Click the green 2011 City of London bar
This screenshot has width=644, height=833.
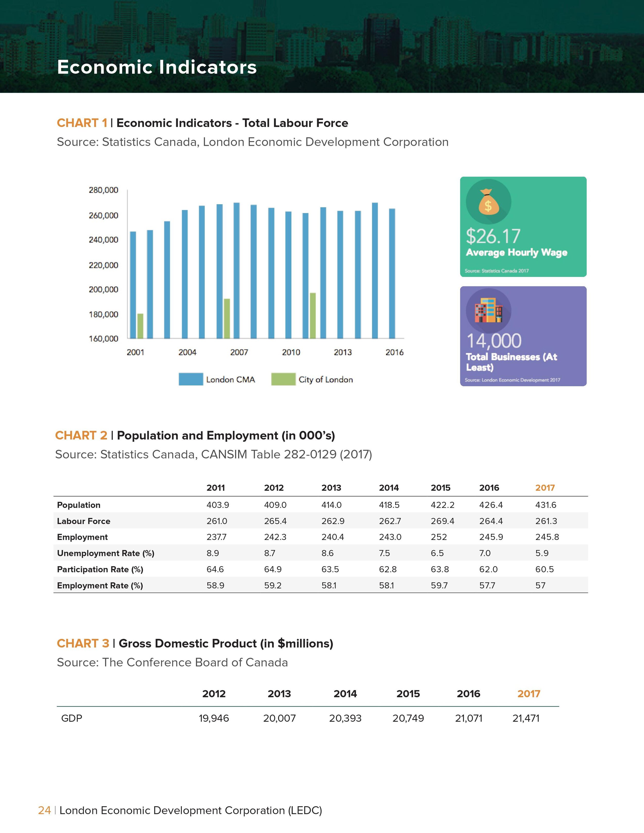(313, 316)
